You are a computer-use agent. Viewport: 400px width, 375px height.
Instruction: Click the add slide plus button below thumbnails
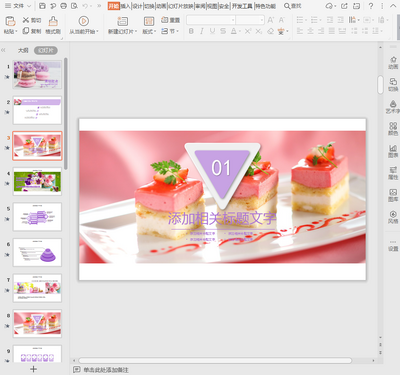coord(33,369)
